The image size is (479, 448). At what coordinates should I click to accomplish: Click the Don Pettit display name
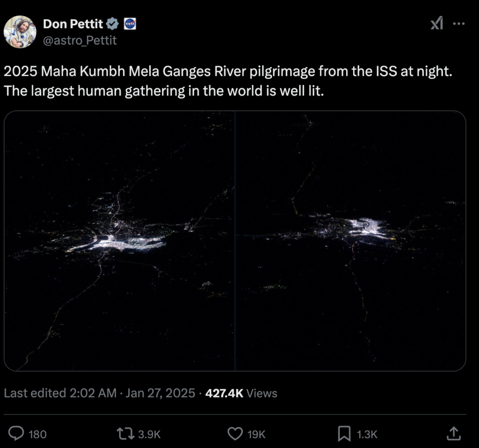click(x=73, y=23)
